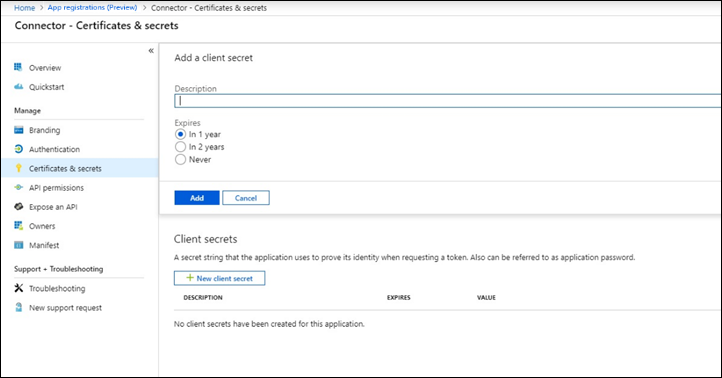Screen dimensions: 722x378
Task: Click New client secret button
Action: pyautogui.click(x=219, y=278)
